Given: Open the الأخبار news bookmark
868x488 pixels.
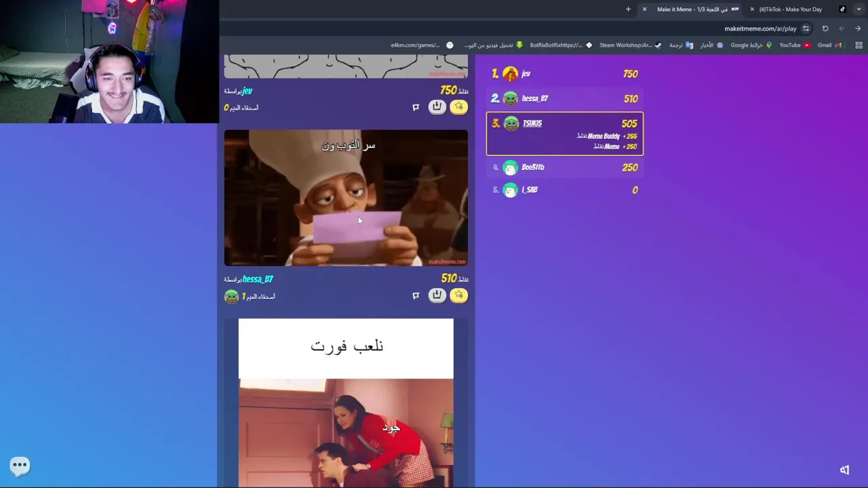Looking at the screenshot, I should tap(711, 45).
